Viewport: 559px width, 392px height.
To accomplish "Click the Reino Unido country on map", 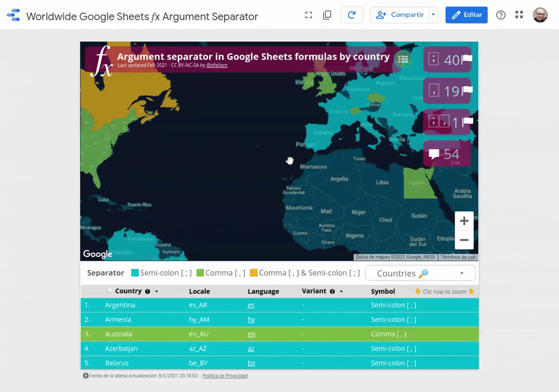I will (x=326, y=86).
